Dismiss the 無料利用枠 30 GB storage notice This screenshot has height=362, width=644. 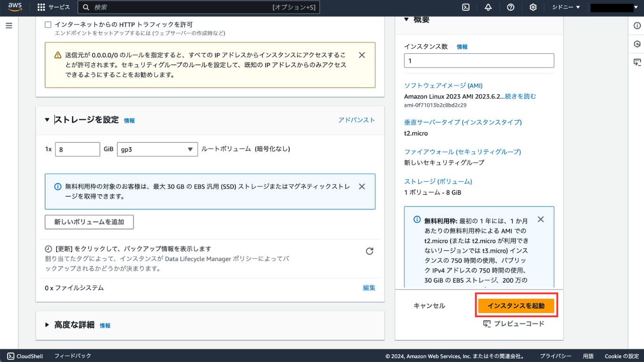[x=362, y=187]
